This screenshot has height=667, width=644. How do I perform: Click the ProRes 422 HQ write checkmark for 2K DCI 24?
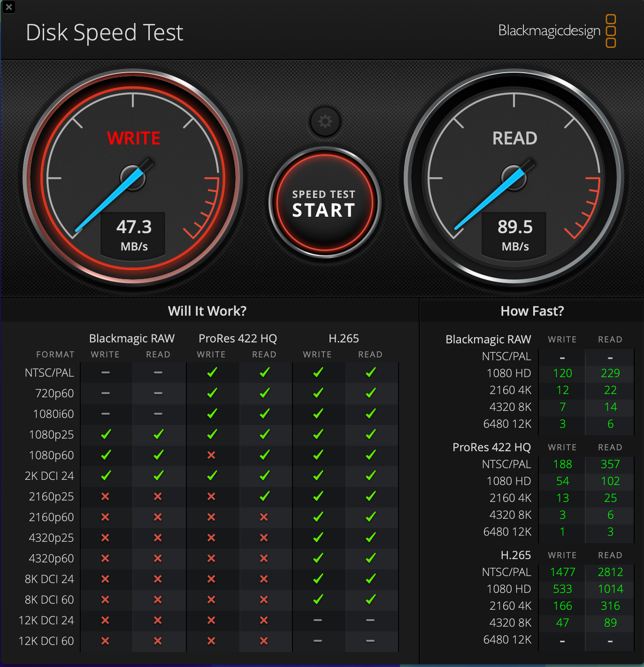(x=212, y=476)
